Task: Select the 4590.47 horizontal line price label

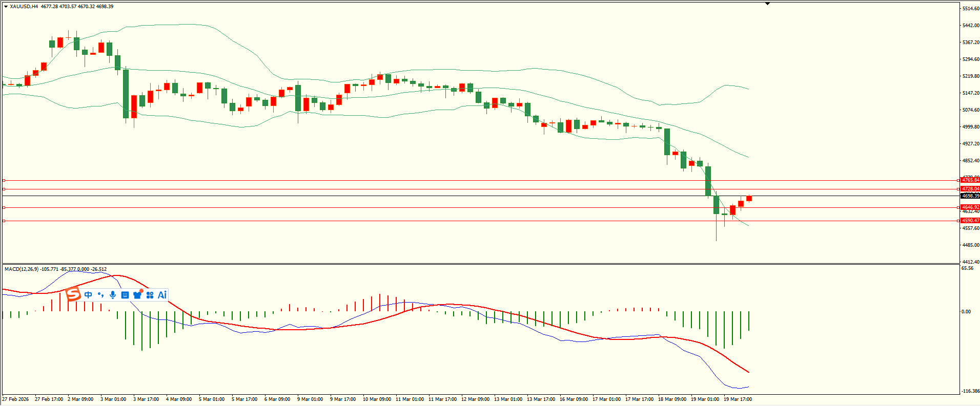Action: pyautogui.click(x=970, y=221)
